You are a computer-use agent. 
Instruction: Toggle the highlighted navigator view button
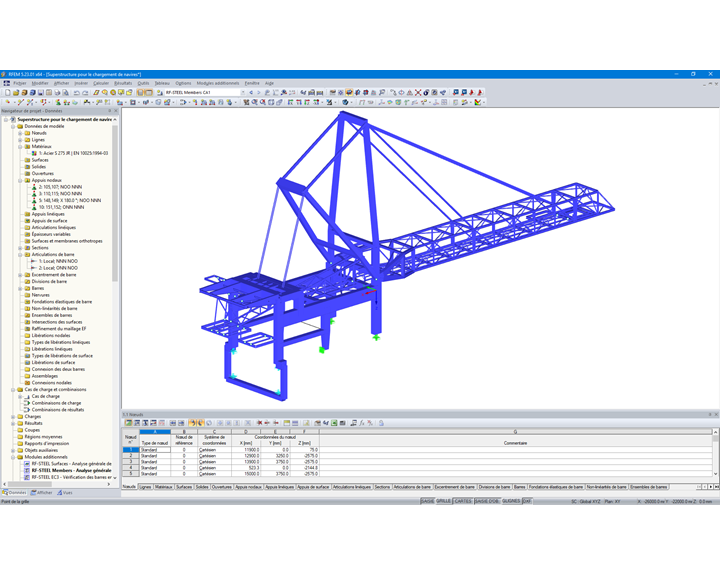pos(140,92)
